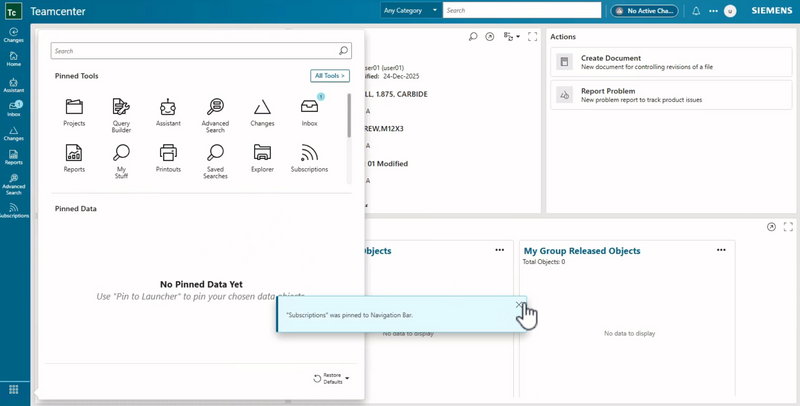Click the open-arrow icon of the lower tile section

tap(771, 226)
